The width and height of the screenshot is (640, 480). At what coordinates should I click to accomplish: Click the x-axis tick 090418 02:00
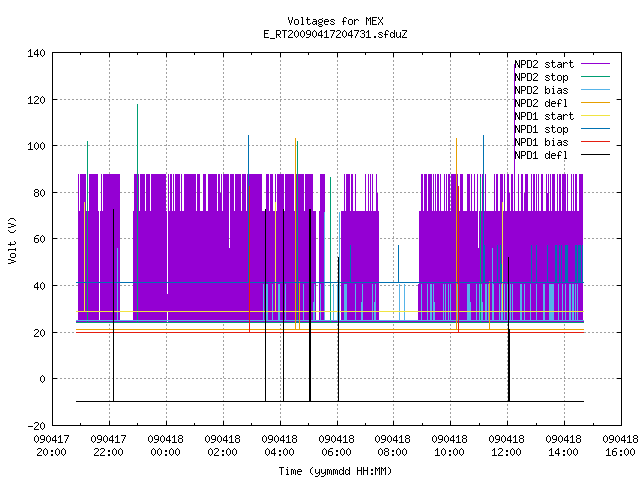(222, 446)
